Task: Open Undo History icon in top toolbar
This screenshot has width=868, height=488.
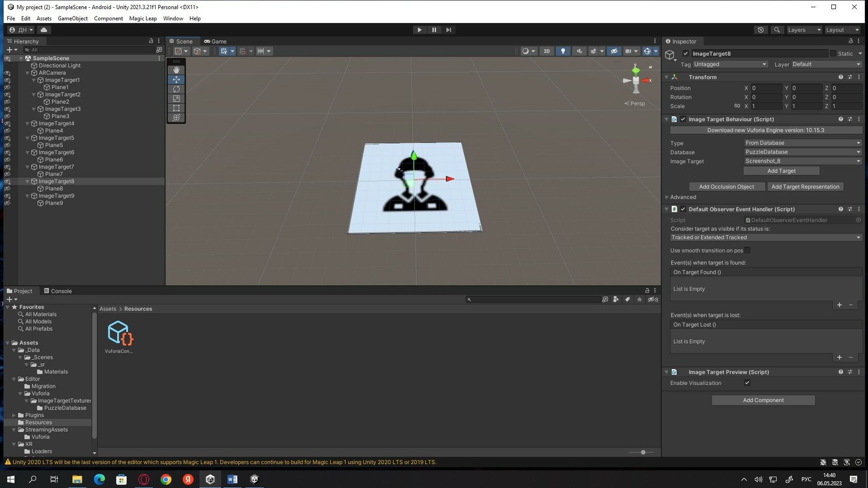Action: (x=761, y=30)
